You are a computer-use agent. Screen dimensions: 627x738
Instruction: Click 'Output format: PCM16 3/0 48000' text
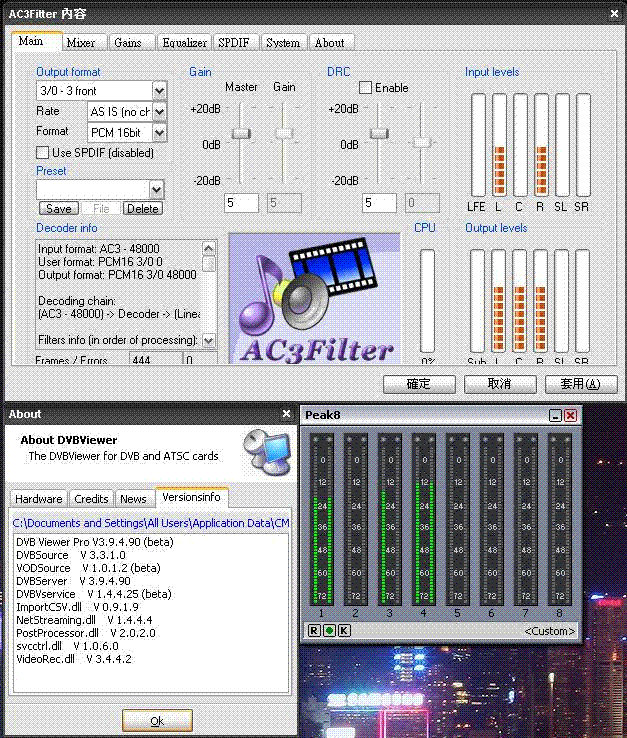(117, 274)
